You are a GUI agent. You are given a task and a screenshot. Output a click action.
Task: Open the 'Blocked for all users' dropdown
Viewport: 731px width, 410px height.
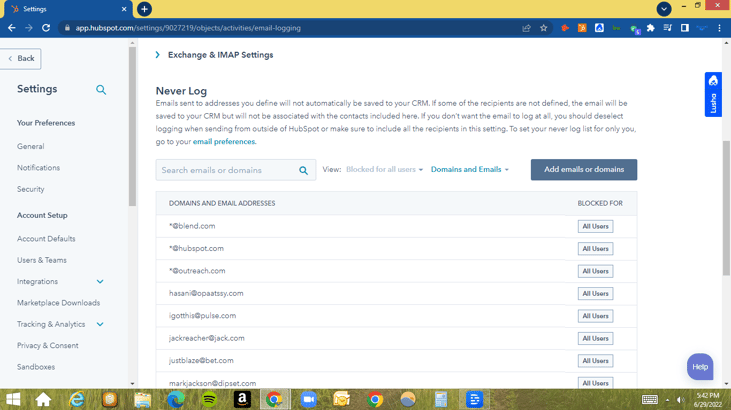click(384, 170)
